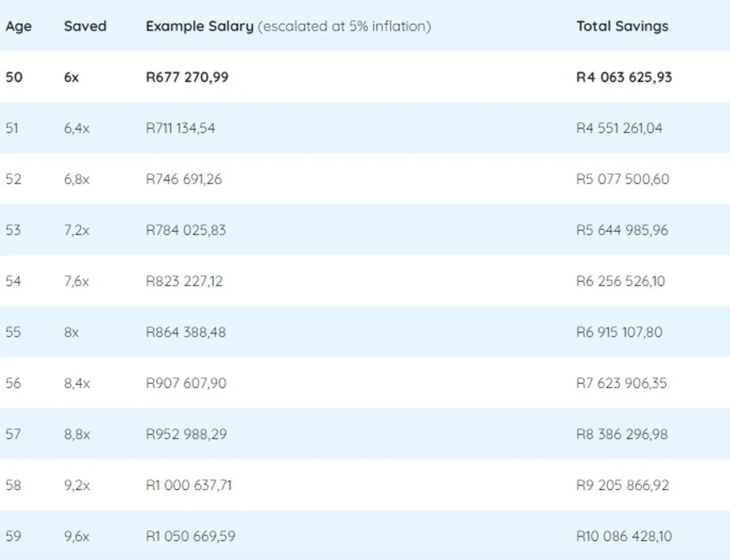Select salary R746 691,26
Image resolution: width=730 pixels, height=560 pixels.
pos(184,179)
